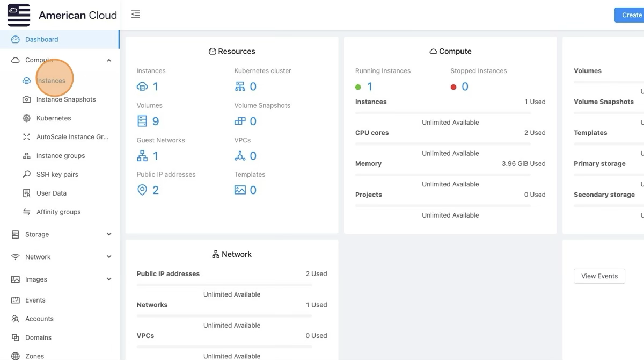Click the SSH key pairs key icon
This screenshot has height=360, width=644.
26,175
